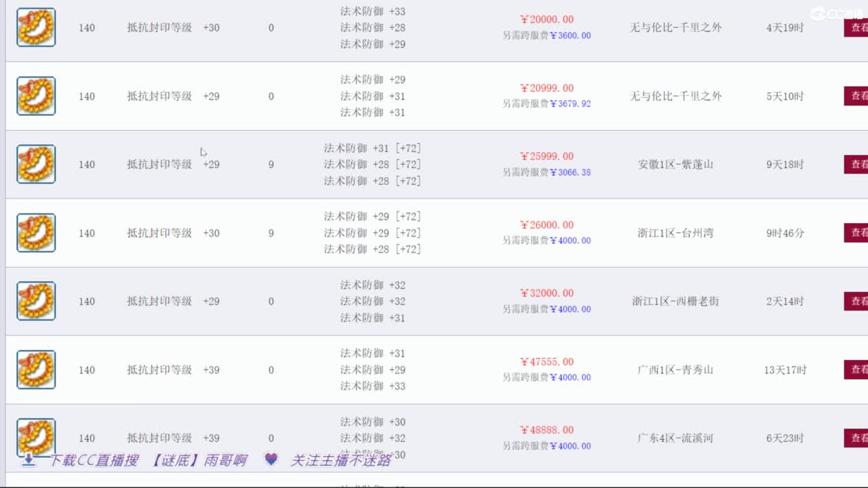The width and height of the screenshot is (868, 488).
Task: Click the 下载CC直播搜 banner text
Action: [94, 460]
